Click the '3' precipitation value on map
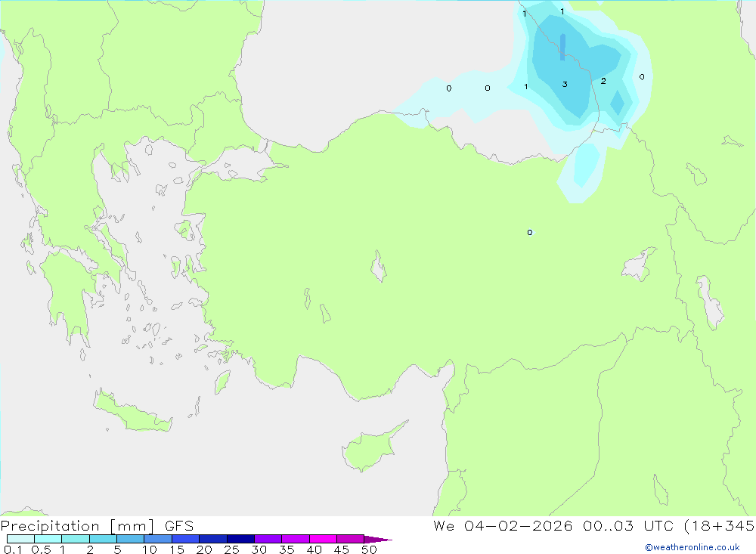The height and width of the screenshot is (554, 756). tap(565, 85)
